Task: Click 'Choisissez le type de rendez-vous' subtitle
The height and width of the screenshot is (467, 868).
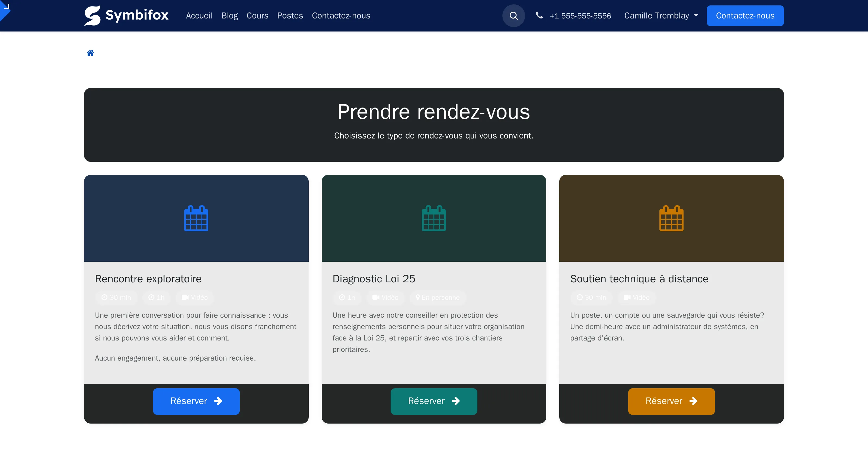Action: pyautogui.click(x=434, y=135)
